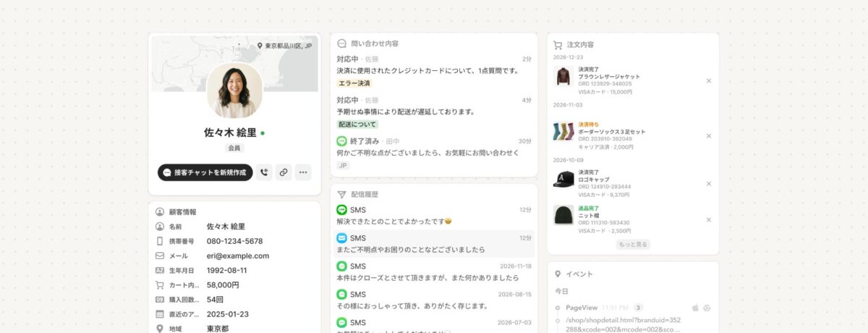
Task: Click the LINE icon of the 2026-07-03 SMS
Action: pos(342,323)
